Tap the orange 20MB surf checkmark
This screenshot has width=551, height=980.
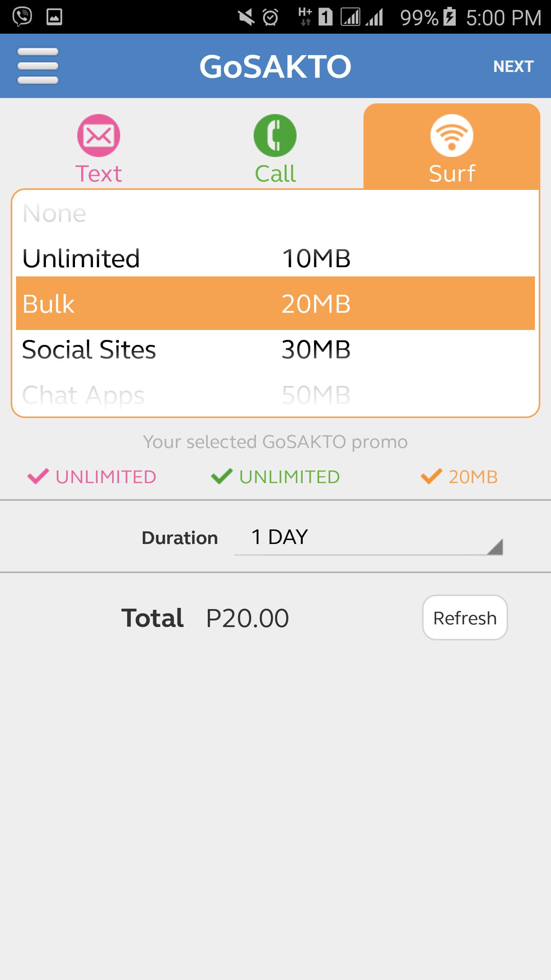coord(431,477)
